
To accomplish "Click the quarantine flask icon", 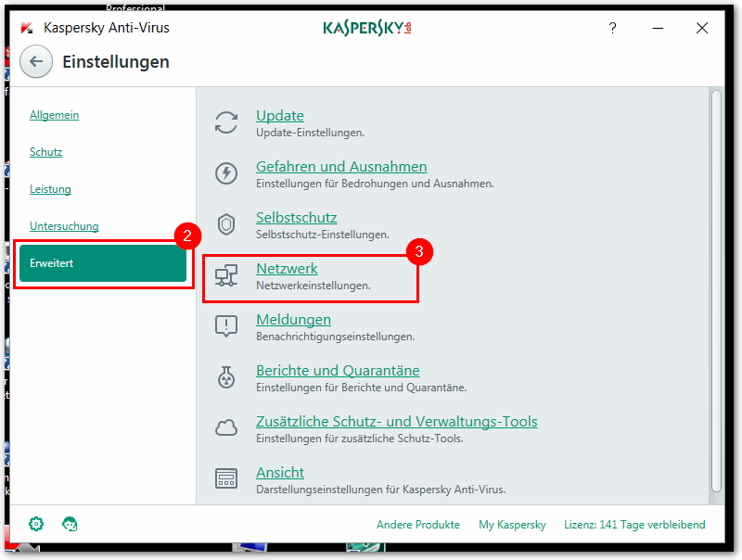I will point(226,377).
